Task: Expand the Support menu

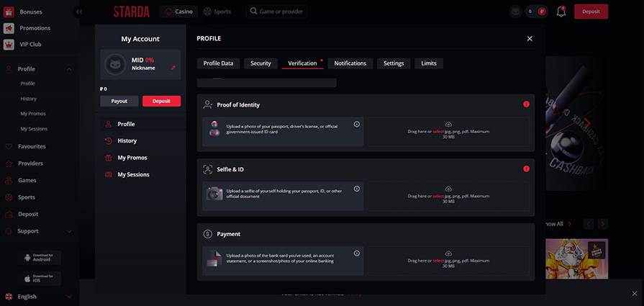Action: [69, 231]
